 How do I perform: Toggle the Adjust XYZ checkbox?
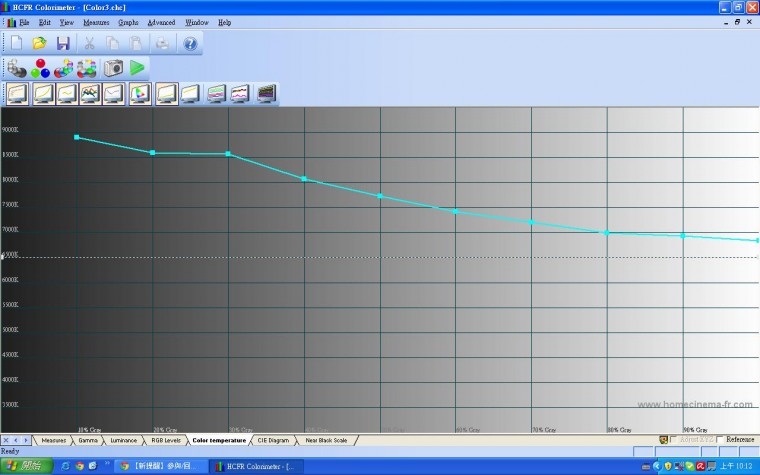coord(673,440)
